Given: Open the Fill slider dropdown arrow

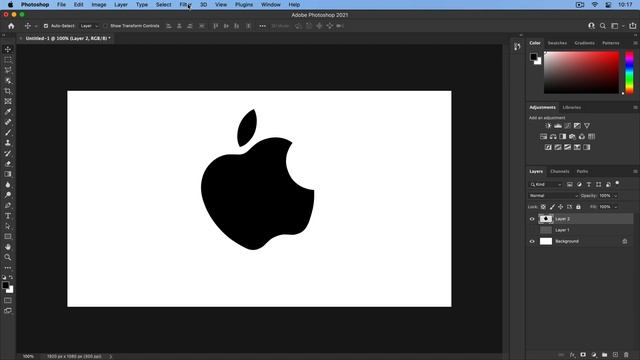Looking at the screenshot, I should [x=615, y=207].
